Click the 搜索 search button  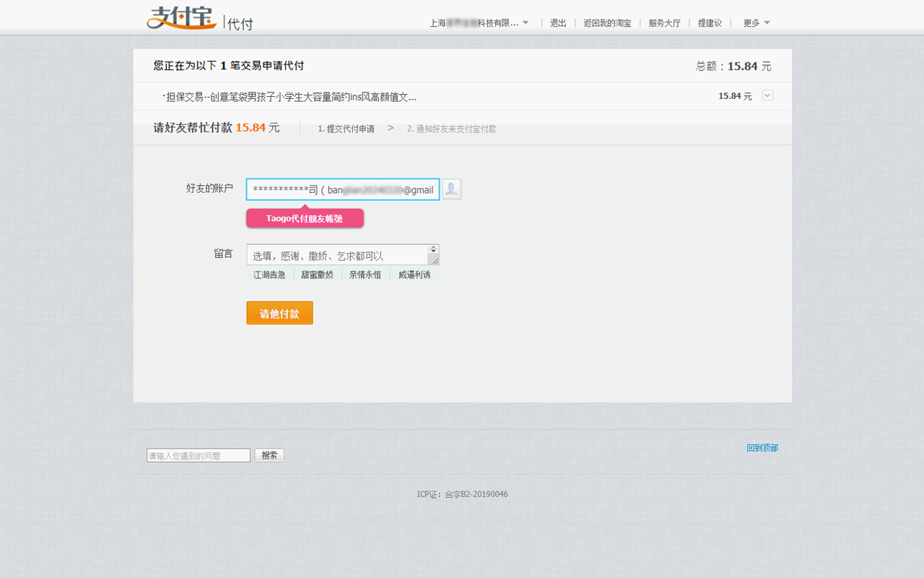[269, 454]
